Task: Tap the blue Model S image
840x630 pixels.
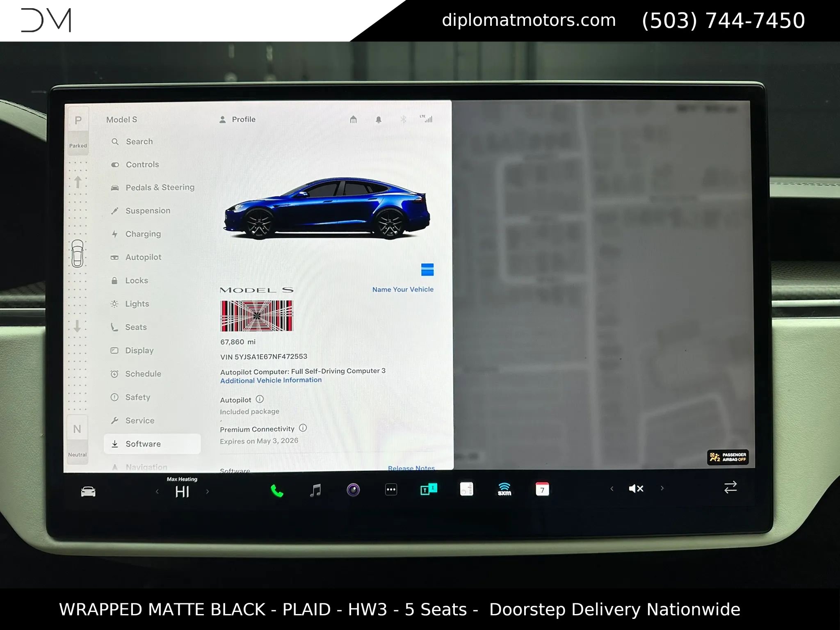Action: click(x=327, y=208)
